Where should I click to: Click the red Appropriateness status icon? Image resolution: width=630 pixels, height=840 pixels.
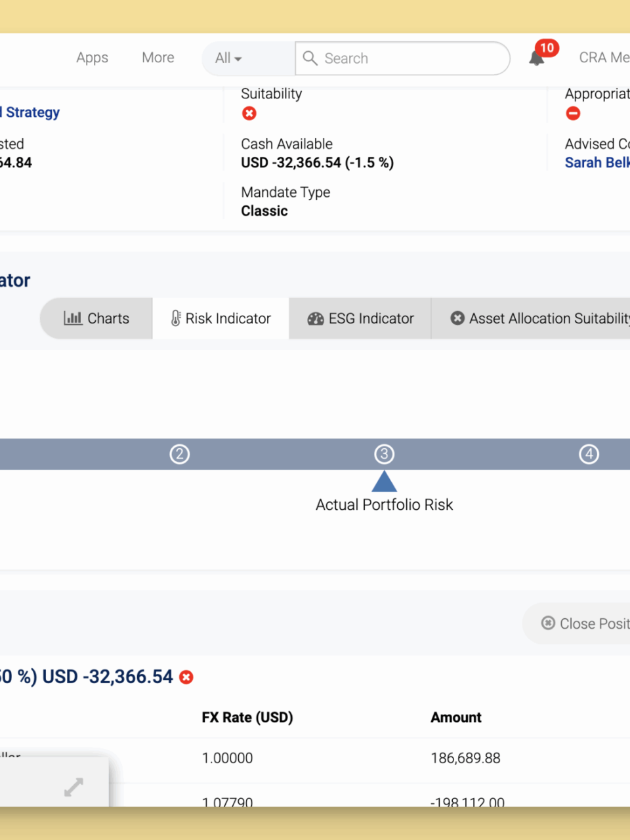tap(573, 114)
